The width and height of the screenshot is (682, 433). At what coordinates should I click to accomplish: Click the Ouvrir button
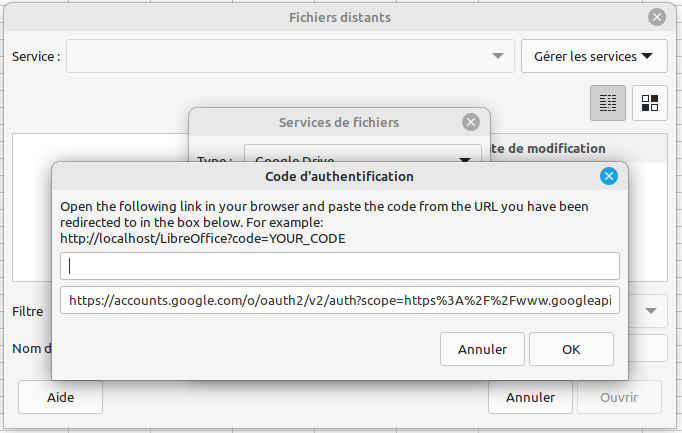pos(619,397)
